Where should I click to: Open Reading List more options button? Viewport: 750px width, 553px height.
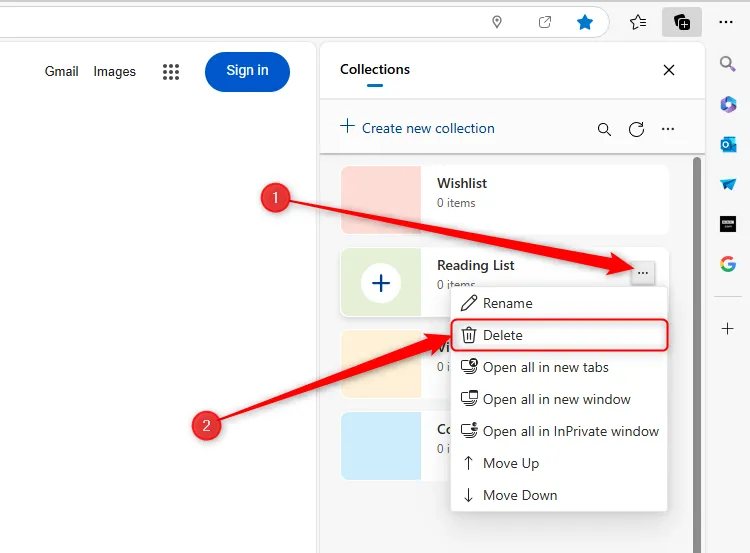pyautogui.click(x=643, y=273)
